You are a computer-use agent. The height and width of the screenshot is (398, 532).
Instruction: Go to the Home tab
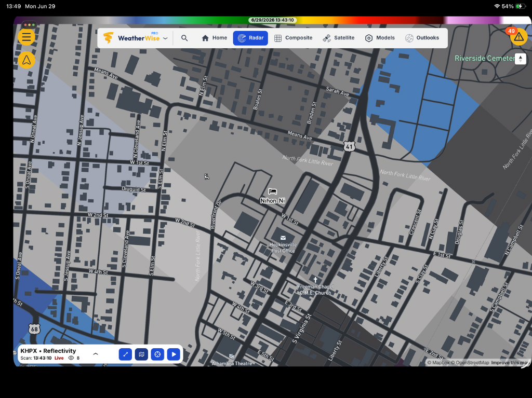pyautogui.click(x=214, y=38)
